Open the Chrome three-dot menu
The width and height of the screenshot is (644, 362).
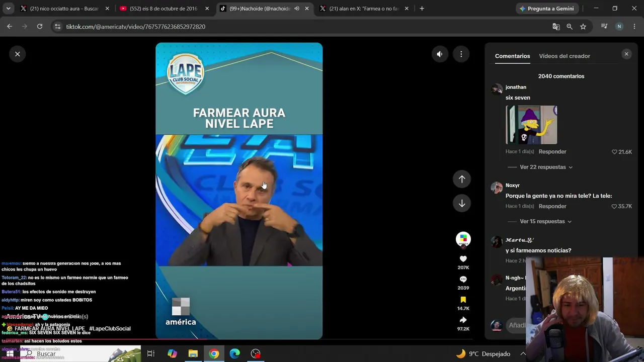click(x=634, y=27)
